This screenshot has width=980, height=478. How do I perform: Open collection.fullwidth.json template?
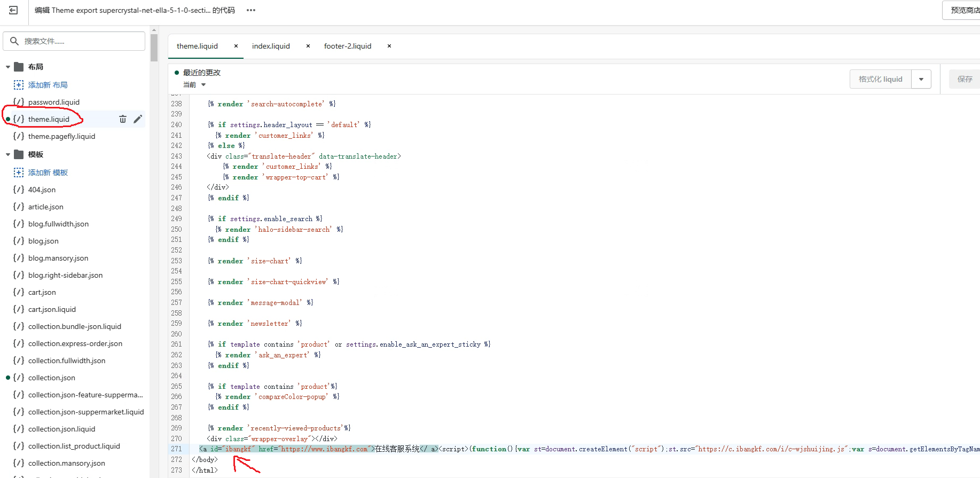coord(67,361)
